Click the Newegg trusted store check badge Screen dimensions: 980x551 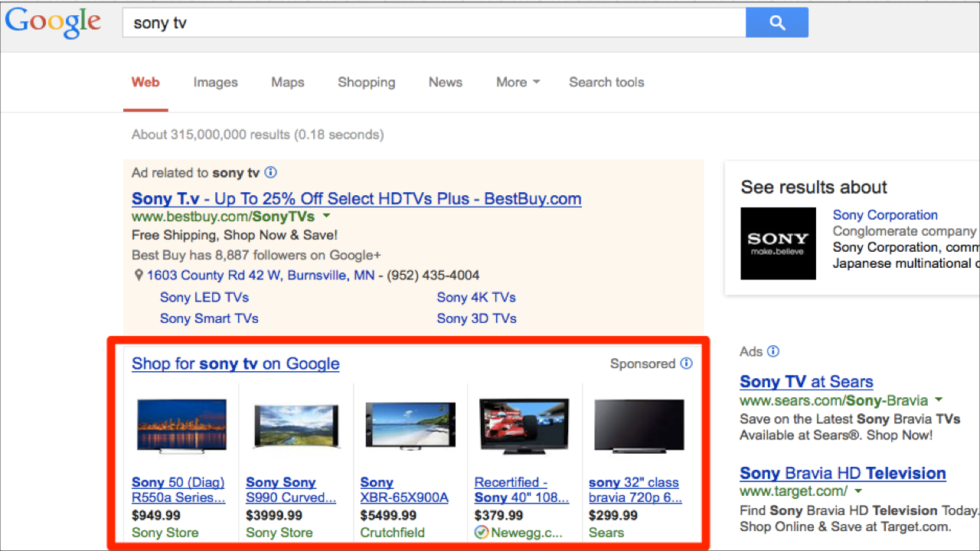(482, 533)
